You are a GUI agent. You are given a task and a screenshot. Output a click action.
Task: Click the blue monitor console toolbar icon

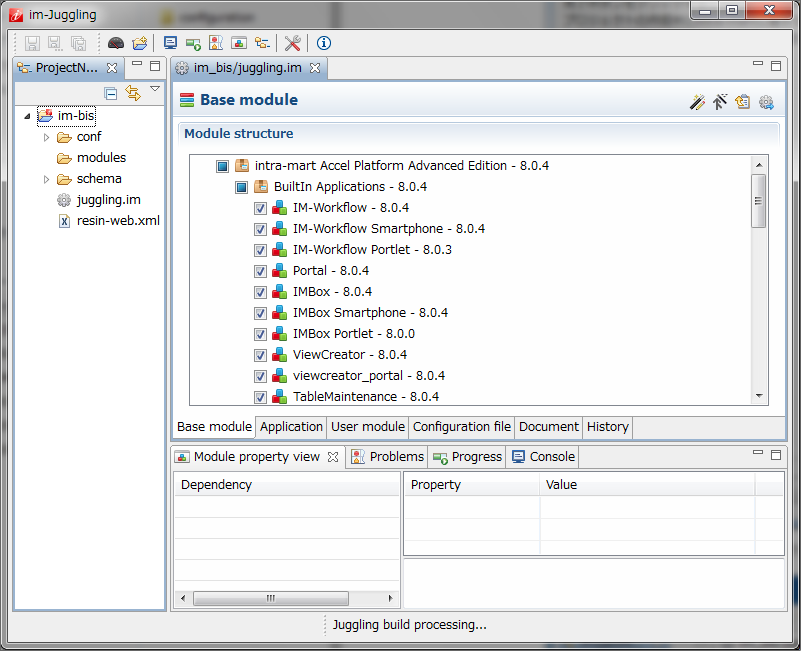[x=170, y=43]
